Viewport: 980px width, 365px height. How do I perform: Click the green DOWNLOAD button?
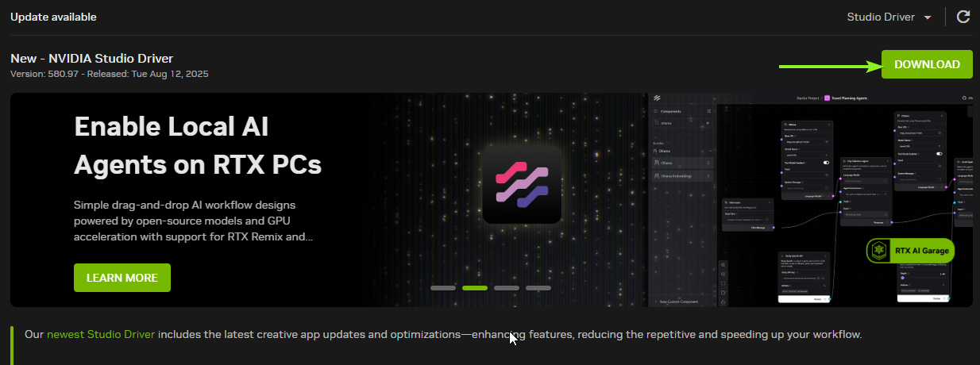(x=927, y=64)
